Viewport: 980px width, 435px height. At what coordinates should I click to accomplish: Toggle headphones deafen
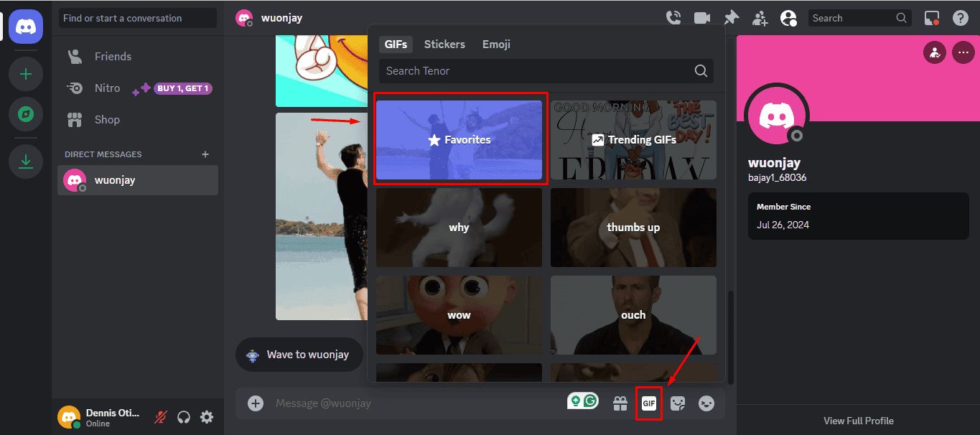184,417
